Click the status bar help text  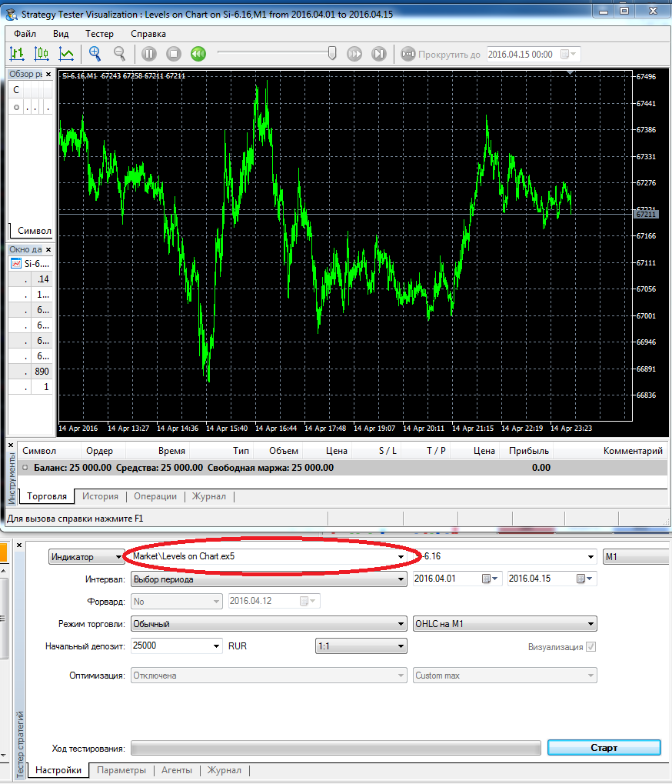[x=75, y=519]
